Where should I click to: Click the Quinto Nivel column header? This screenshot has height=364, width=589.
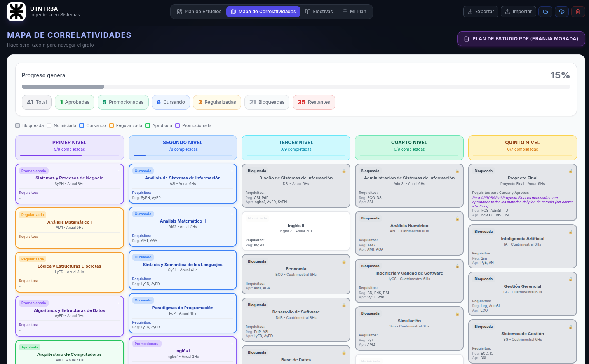tap(523, 148)
